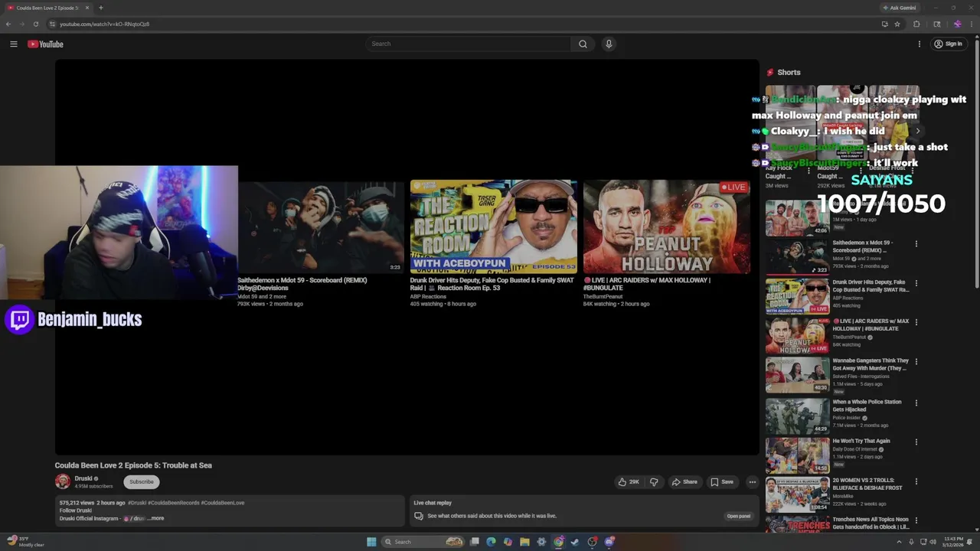Share this video
980x551 pixels.
(684, 482)
